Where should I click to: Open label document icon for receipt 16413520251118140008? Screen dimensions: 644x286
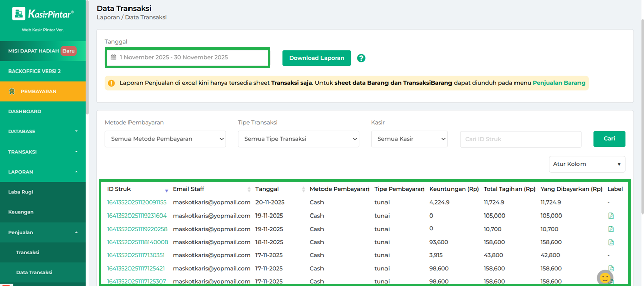(x=611, y=243)
